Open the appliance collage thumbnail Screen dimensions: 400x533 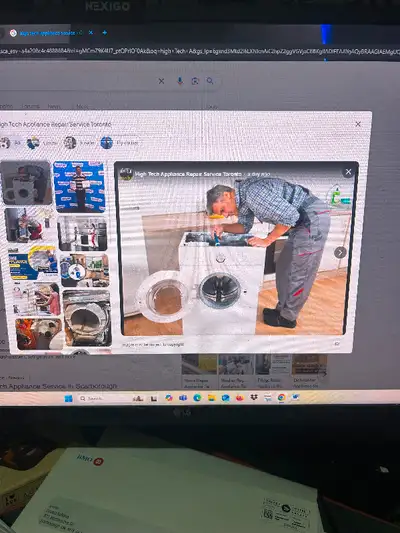click(85, 271)
